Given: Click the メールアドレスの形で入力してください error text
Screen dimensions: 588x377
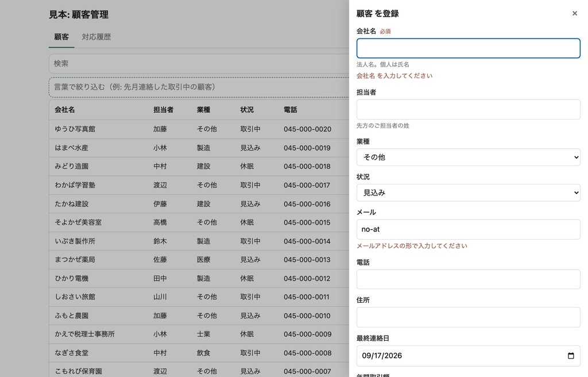Looking at the screenshot, I should [x=412, y=246].
